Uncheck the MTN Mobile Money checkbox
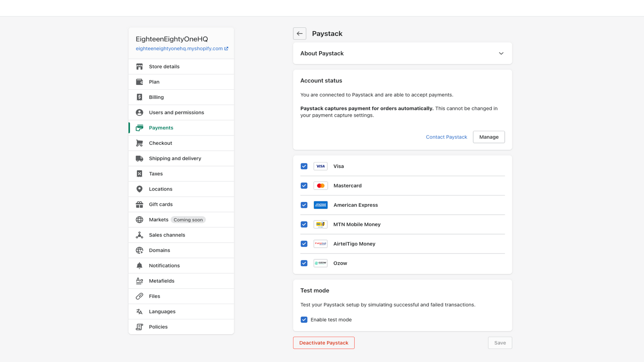Viewport: 644px width, 362px height. [x=304, y=224]
